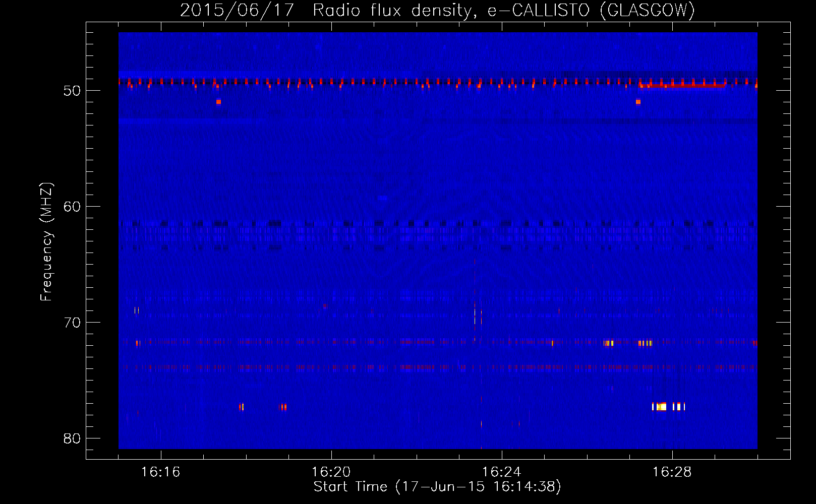Click the '16:28' time tick label
Image resolution: width=816 pixels, height=504 pixels.
(x=672, y=472)
